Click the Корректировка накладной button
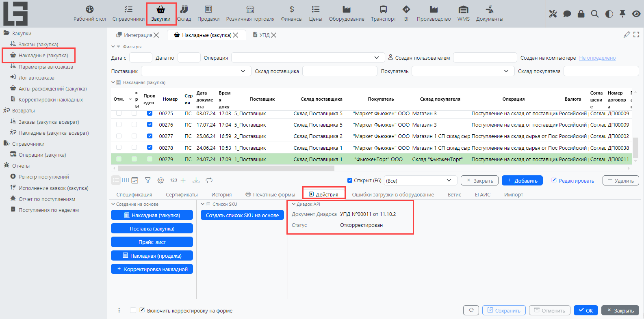644x319 pixels. (152, 269)
